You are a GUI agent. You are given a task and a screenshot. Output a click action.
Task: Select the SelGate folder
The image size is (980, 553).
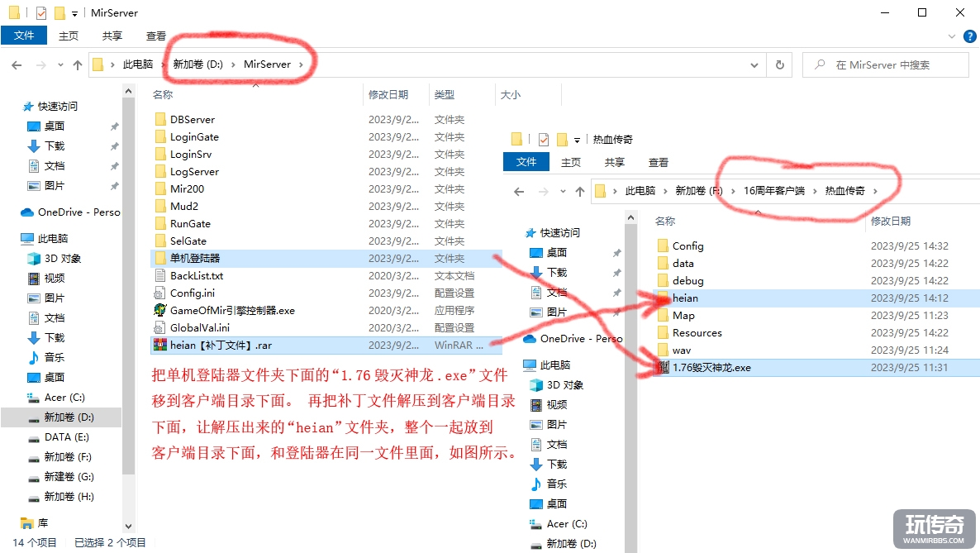point(188,241)
